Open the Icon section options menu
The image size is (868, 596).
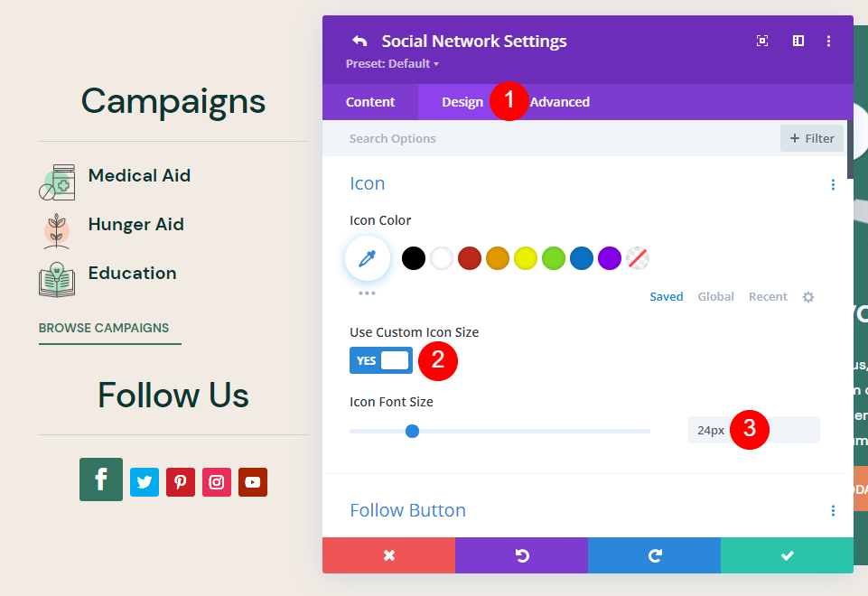pyautogui.click(x=833, y=185)
